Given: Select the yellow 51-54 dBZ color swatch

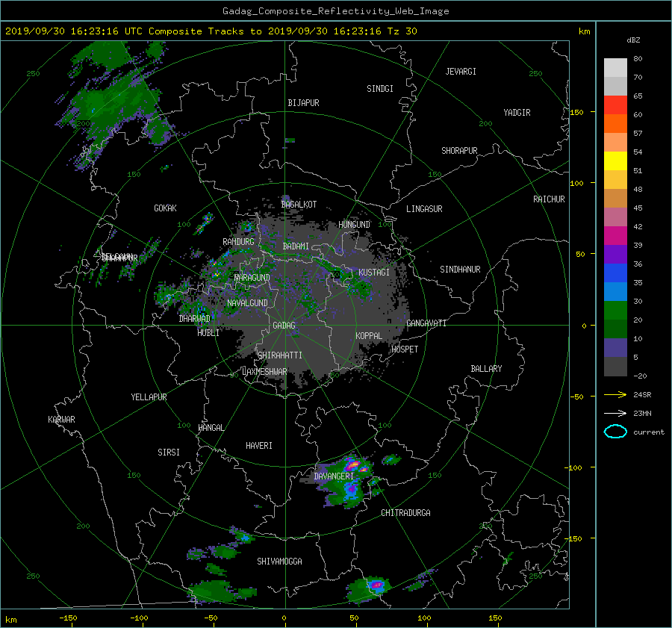Looking at the screenshot, I should click(x=615, y=161).
